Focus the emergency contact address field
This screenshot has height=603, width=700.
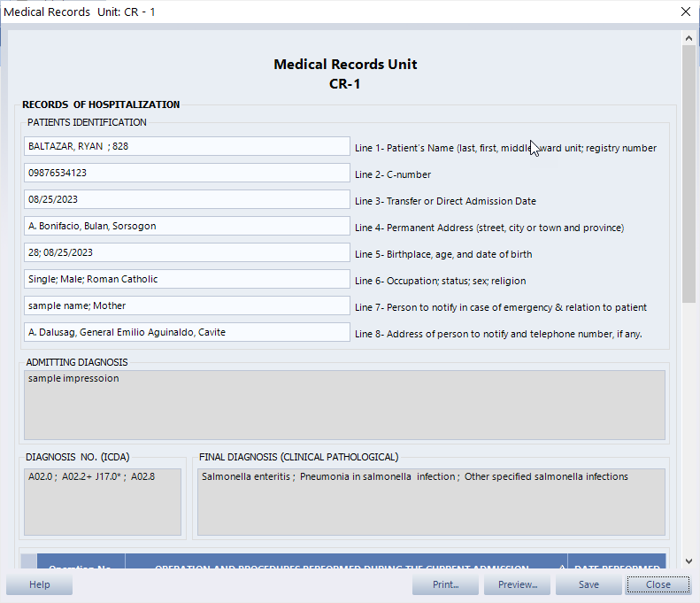pyautogui.click(x=187, y=332)
